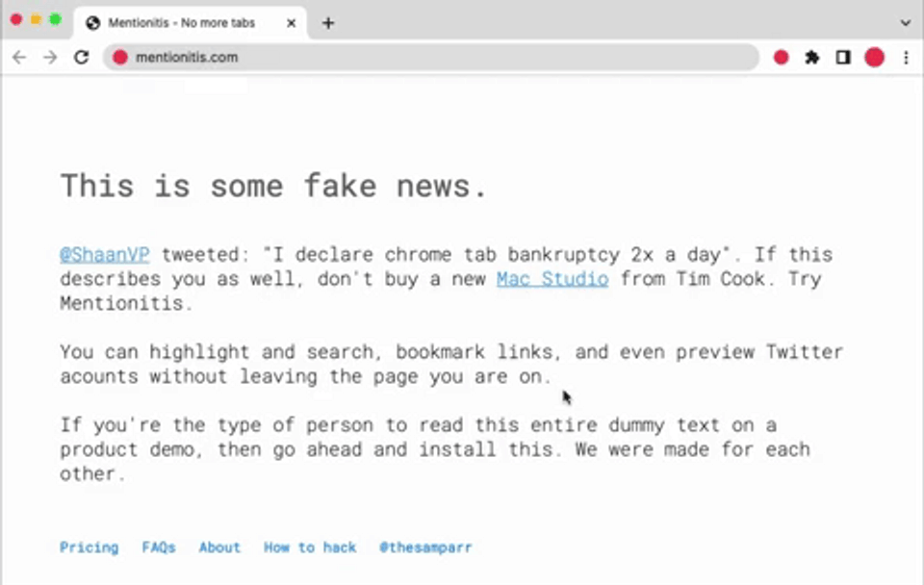Click the word "Twitter" in second paragraph
The image size is (924, 585).
coord(805,352)
